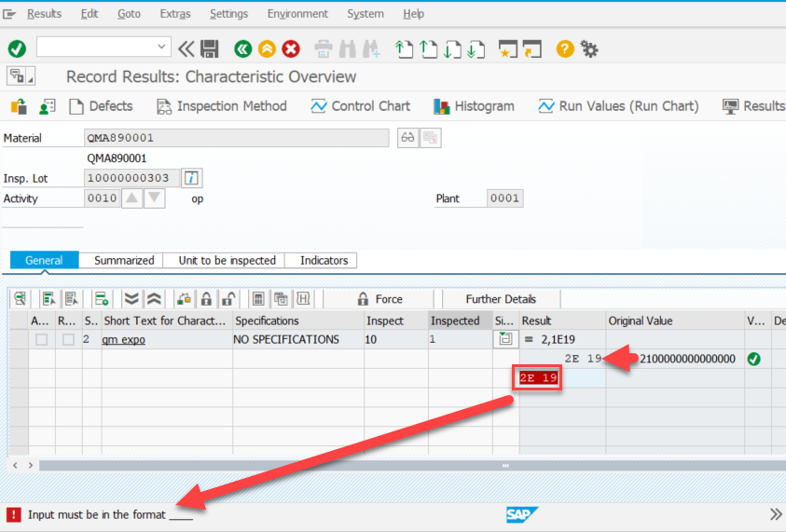
Task: Create a new session with the window icon
Action: click(508, 49)
